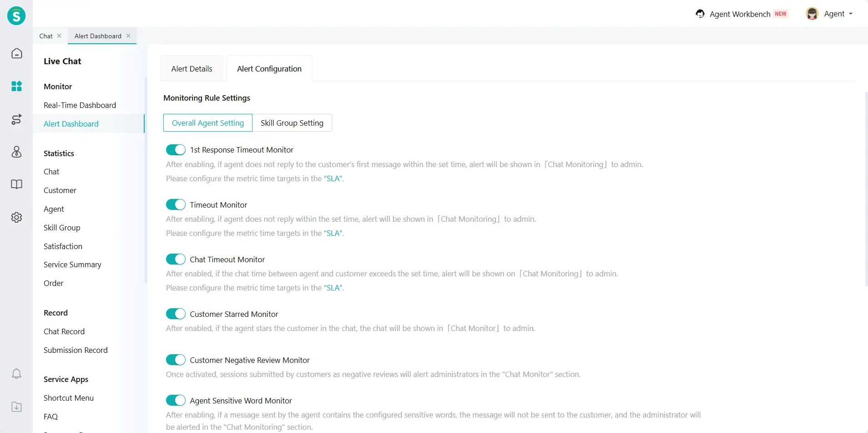
Task: Toggle Customer Negative Review Monitor off
Action: click(x=176, y=360)
